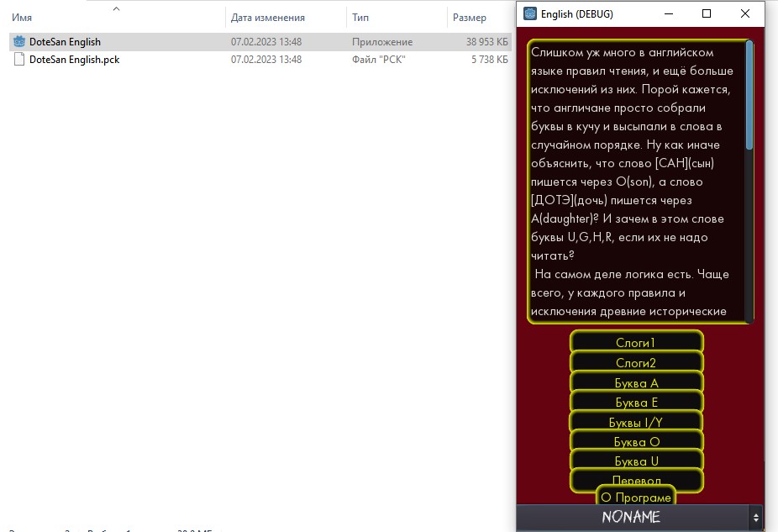Sort by the Размер column header

(x=470, y=18)
